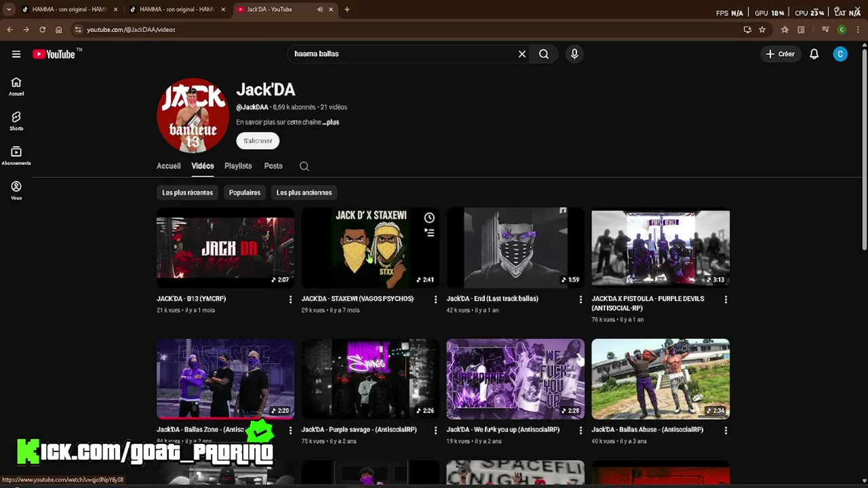
Task: Open the browser profile icon
Action: [x=842, y=30]
